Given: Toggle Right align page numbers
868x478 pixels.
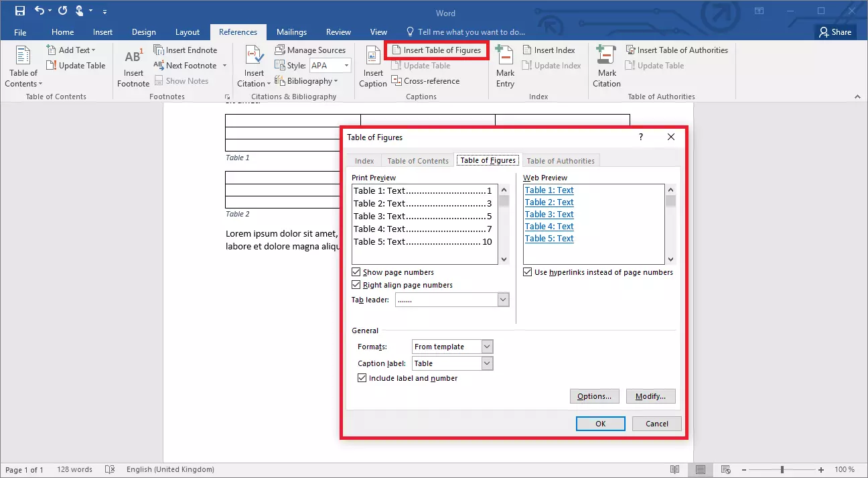Looking at the screenshot, I should (x=356, y=285).
